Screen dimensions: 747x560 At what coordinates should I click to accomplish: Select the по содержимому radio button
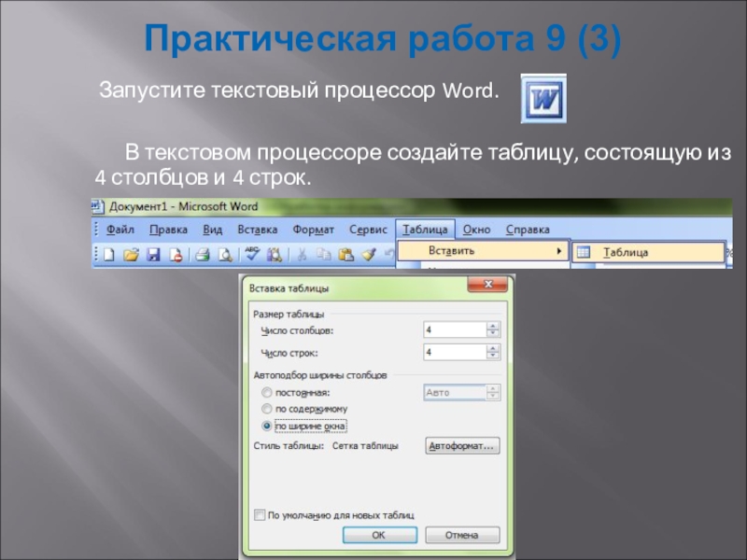(267, 409)
